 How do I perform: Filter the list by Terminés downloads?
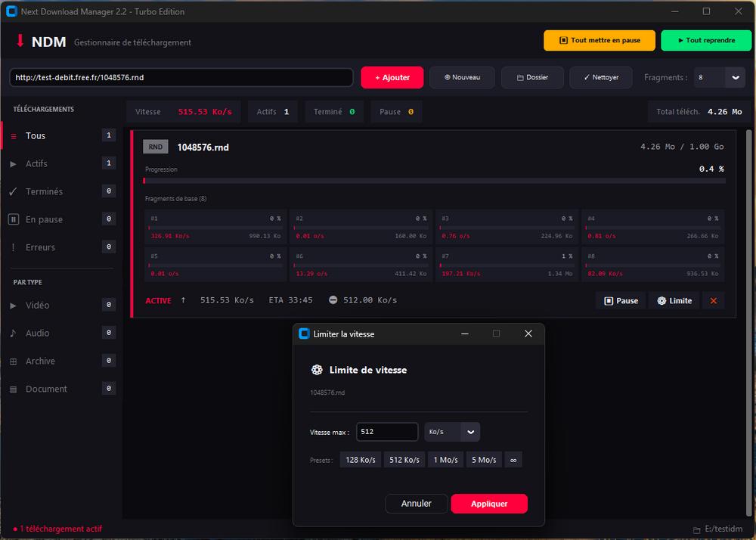click(x=62, y=191)
